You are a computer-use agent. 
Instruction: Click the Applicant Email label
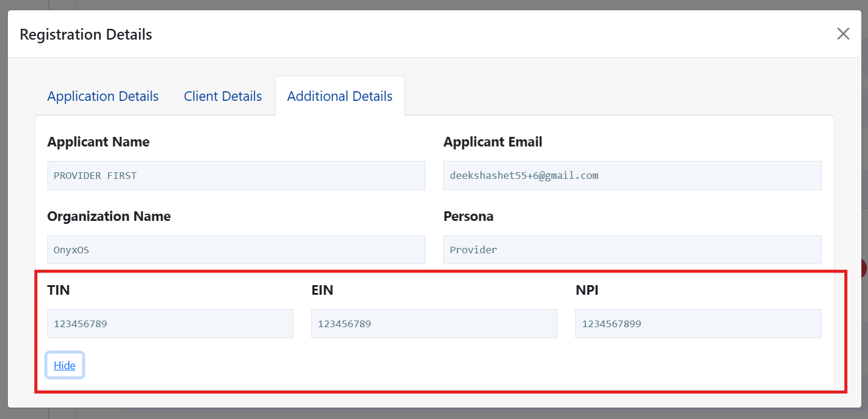(493, 142)
